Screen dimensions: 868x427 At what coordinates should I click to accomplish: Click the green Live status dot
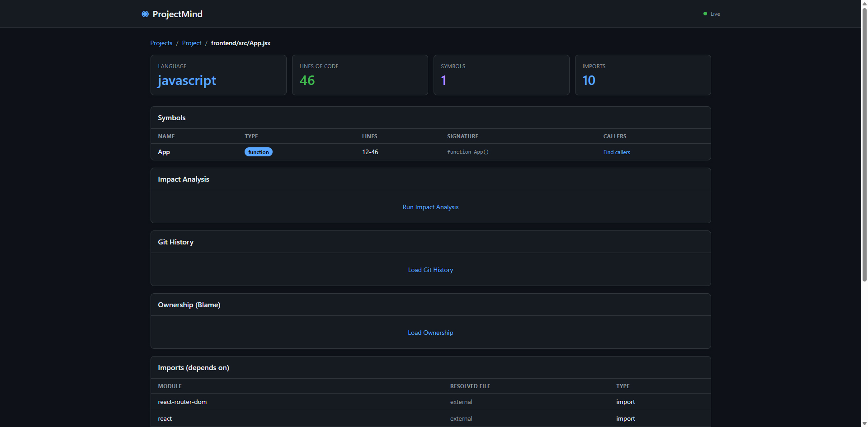pyautogui.click(x=705, y=14)
